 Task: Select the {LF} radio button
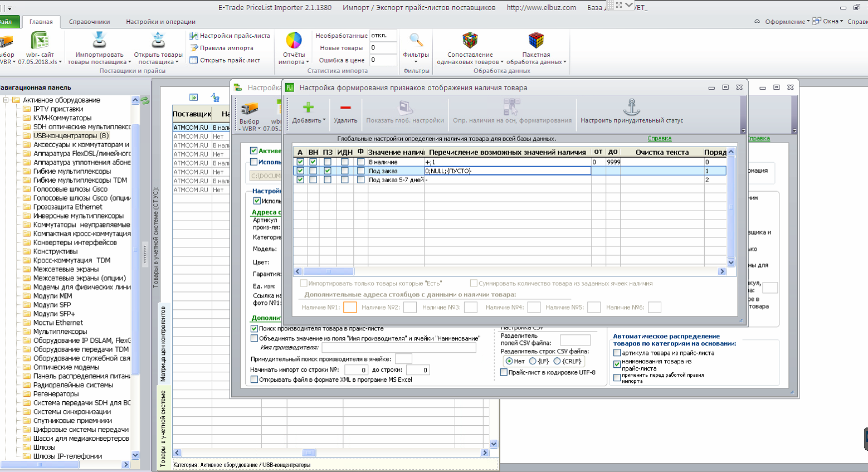[533, 361]
